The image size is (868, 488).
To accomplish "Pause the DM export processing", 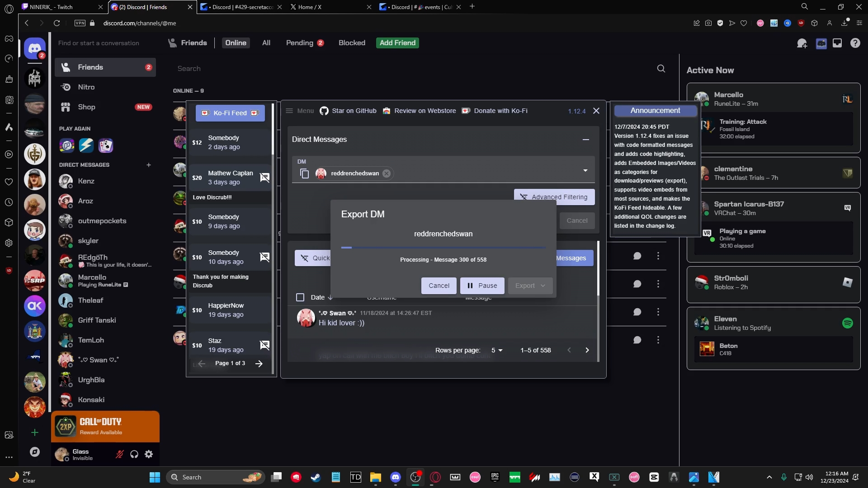I will (482, 286).
